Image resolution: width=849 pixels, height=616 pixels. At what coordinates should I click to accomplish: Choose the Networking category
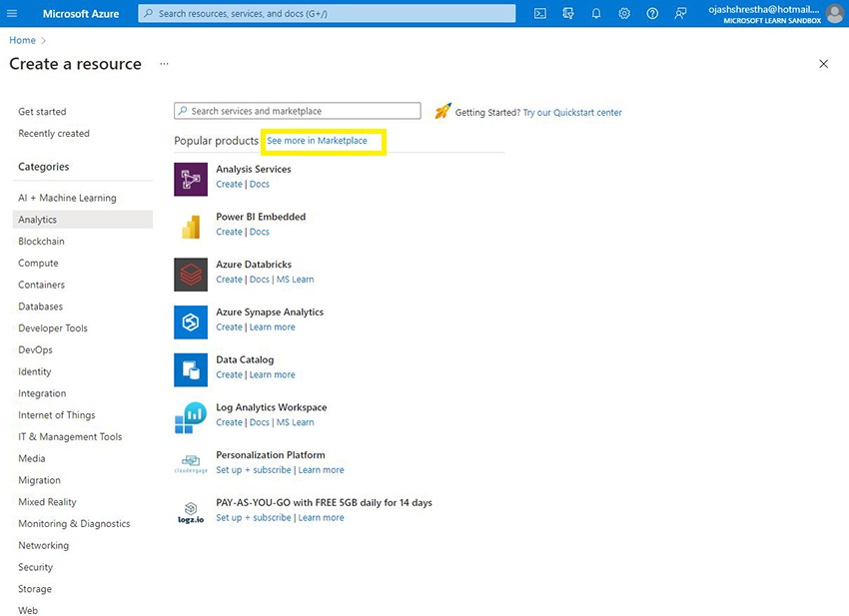click(44, 545)
